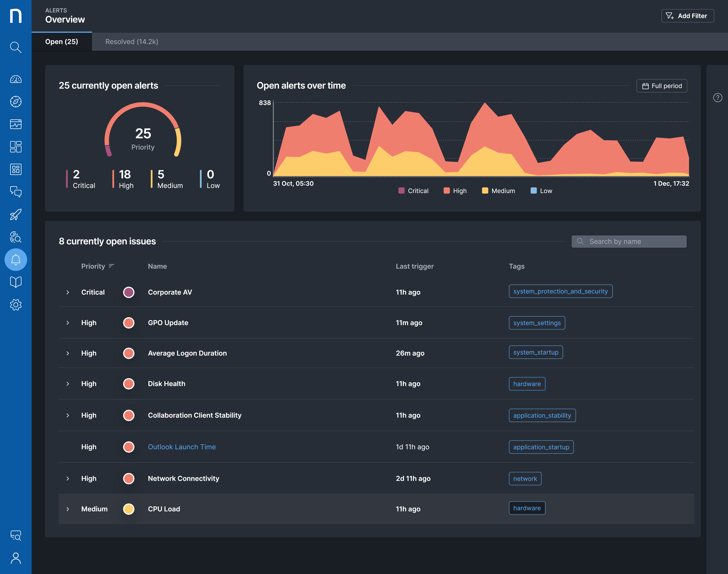Select the rocket automation icon
Viewport: 728px width, 574px height.
click(15, 214)
